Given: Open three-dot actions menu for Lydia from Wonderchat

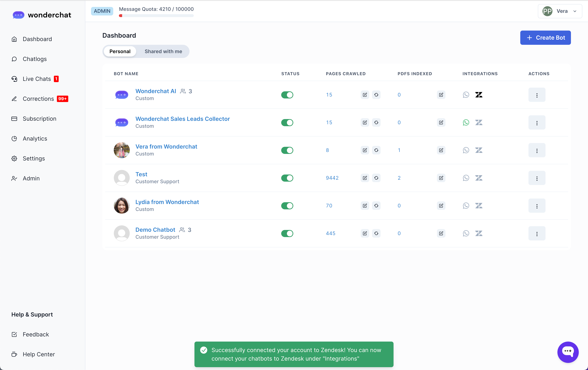Looking at the screenshot, I should tap(537, 206).
